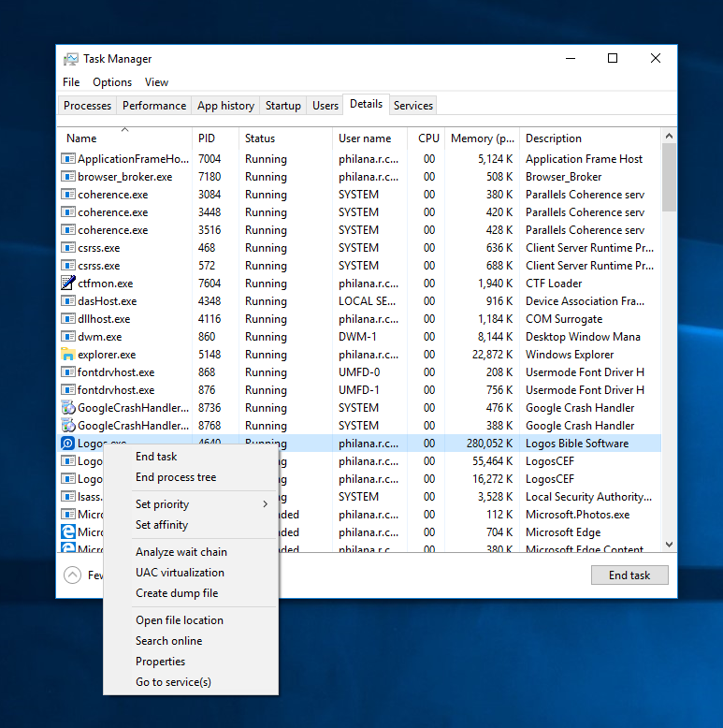Open the Options menu
This screenshot has height=728, width=723.
(112, 82)
